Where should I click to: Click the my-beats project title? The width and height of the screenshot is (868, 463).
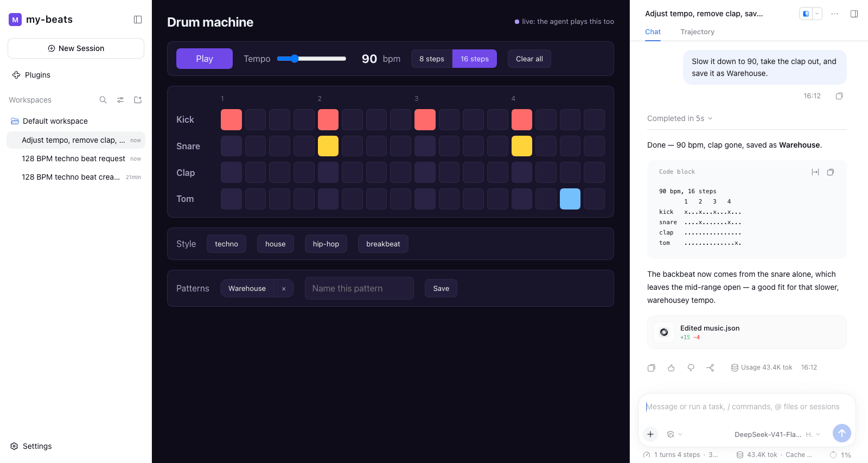point(49,20)
